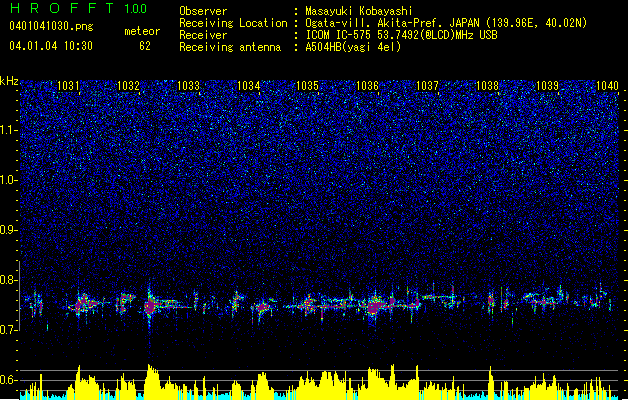Click the meteor count value 62
629x400 pixels.
[x=145, y=46]
